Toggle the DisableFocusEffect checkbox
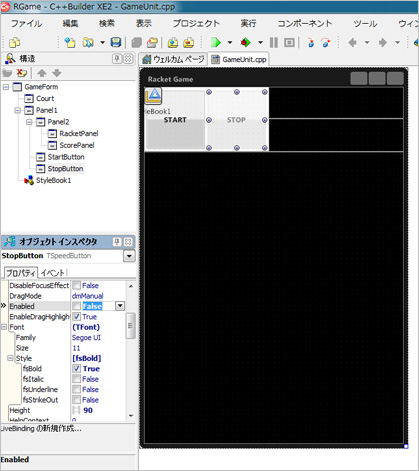 (77, 286)
